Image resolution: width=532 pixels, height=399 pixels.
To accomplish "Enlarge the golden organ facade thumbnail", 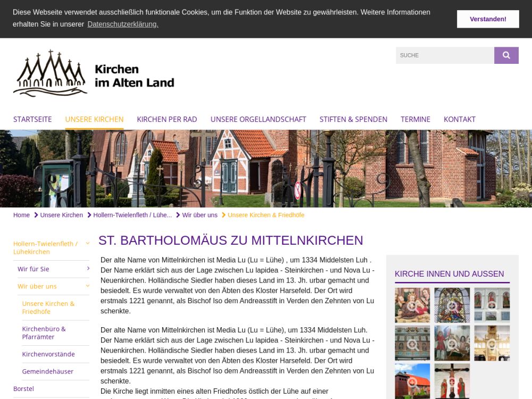I will coord(492,343).
